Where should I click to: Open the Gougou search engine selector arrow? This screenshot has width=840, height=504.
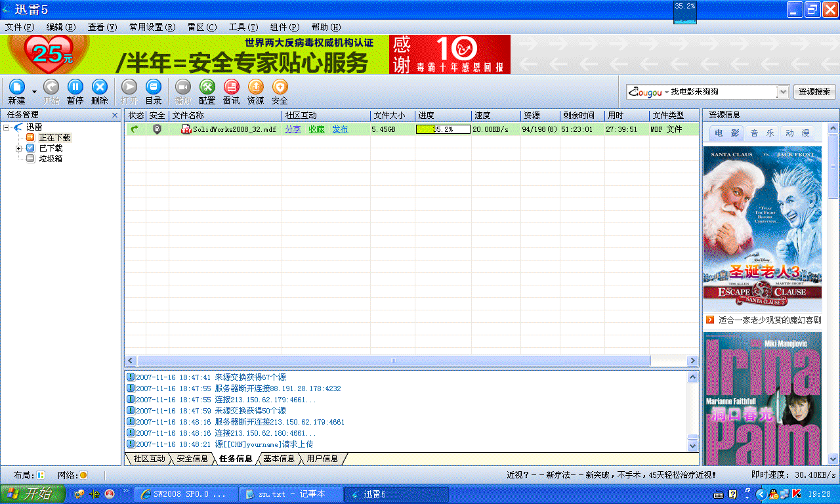pos(666,92)
